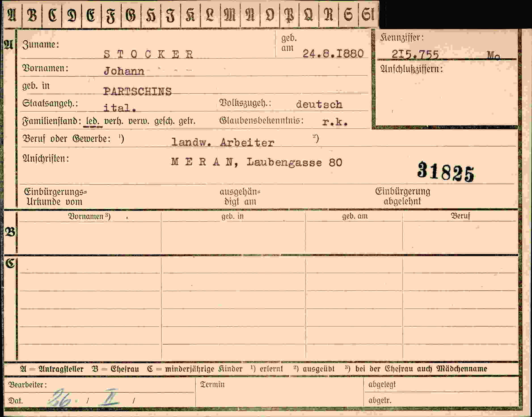This screenshot has width=532, height=417.
Task: Select the alphabet tab letter G
Action: click(x=131, y=15)
